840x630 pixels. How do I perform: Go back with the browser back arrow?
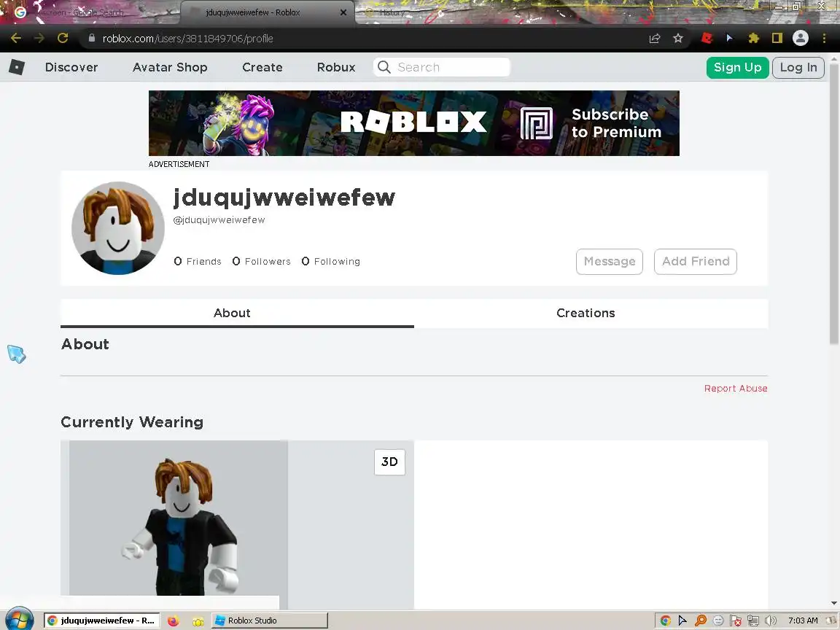point(16,38)
